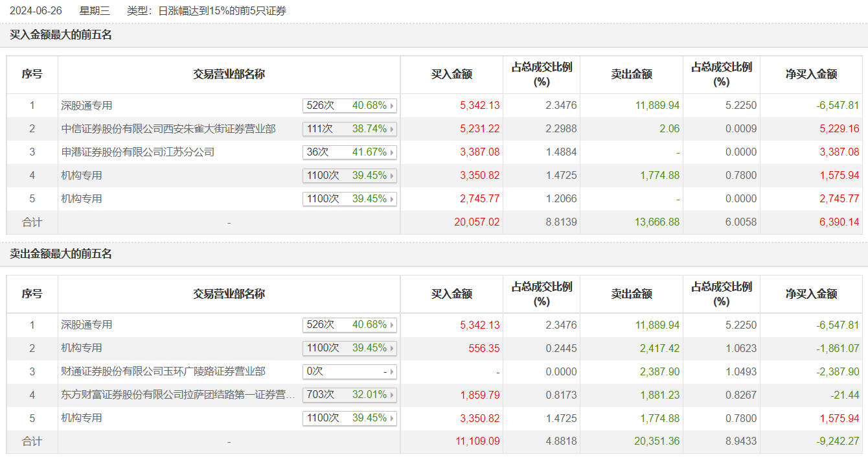
Task: Click arrow icon on buy table row 5
Action: [392, 199]
